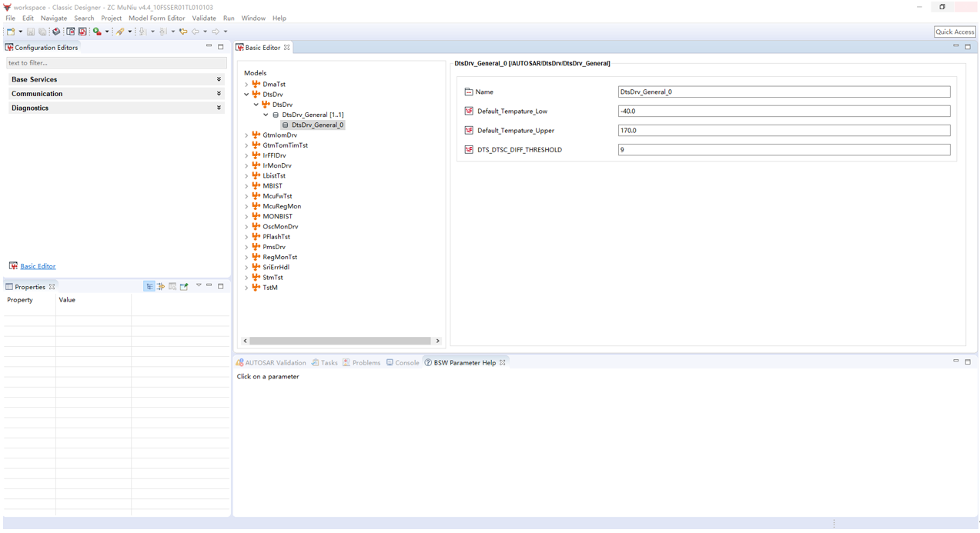Select the StmTst module
Image resolution: width=980 pixels, height=533 pixels.
click(273, 278)
